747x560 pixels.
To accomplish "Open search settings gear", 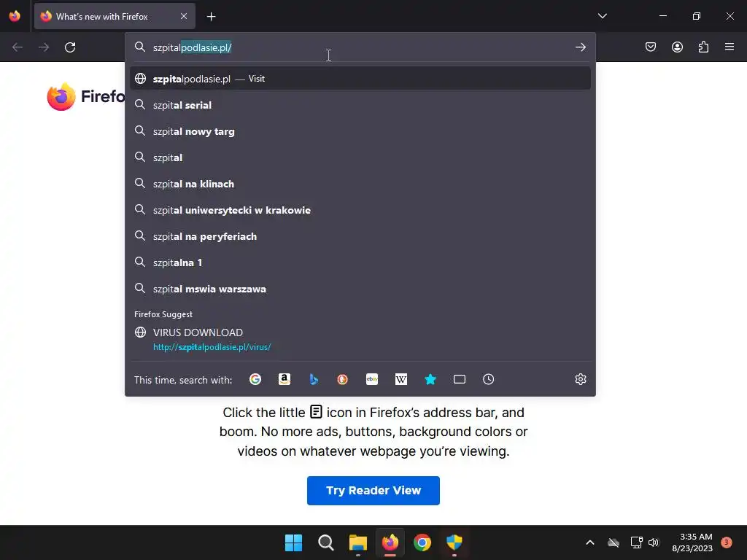I will [580, 379].
